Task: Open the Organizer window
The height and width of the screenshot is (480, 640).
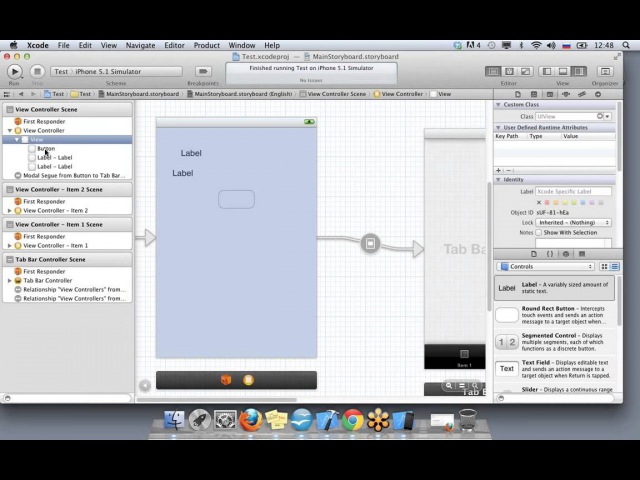Action: point(605,71)
